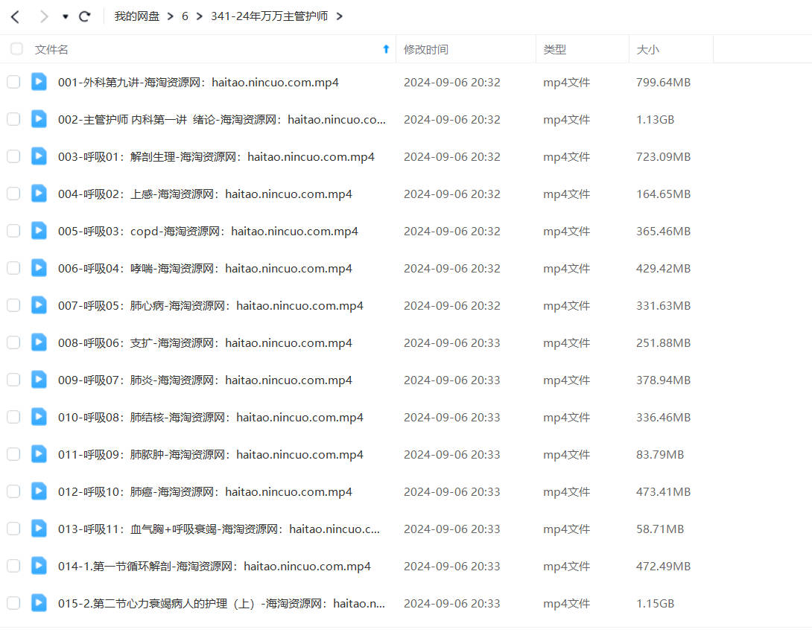Select file name 001-外科第九讲-海淘资源网
This screenshot has height=644, width=812.
[198, 83]
